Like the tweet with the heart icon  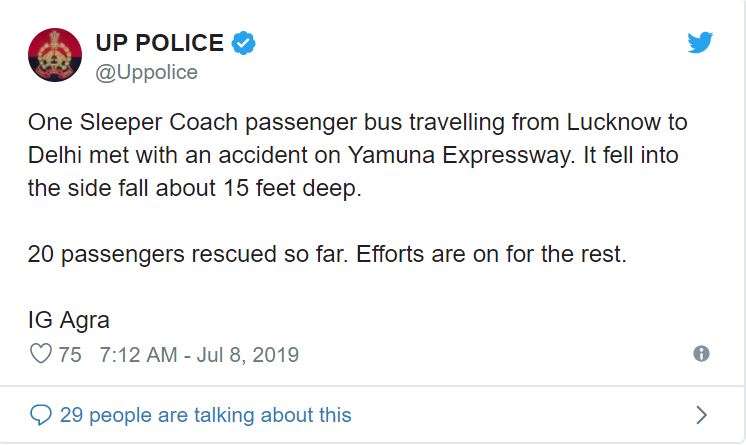click(x=41, y=354)
